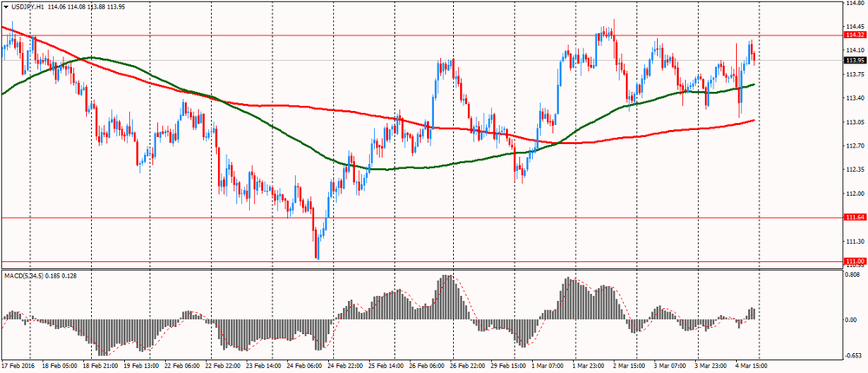Screen dimensions: 868x373
Task: Click the black 113.95 current price tag
Action: click(855, 60)
